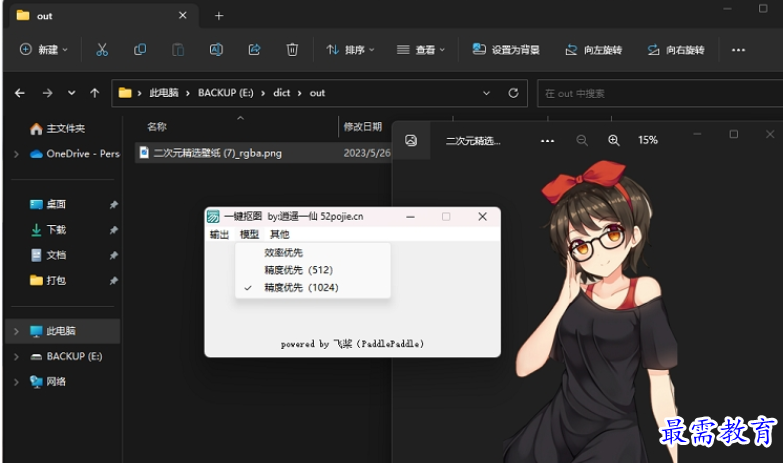Open 下载 (Downloads) quick access item
This screenshot has width=783, height=463.
click(48, 230)
